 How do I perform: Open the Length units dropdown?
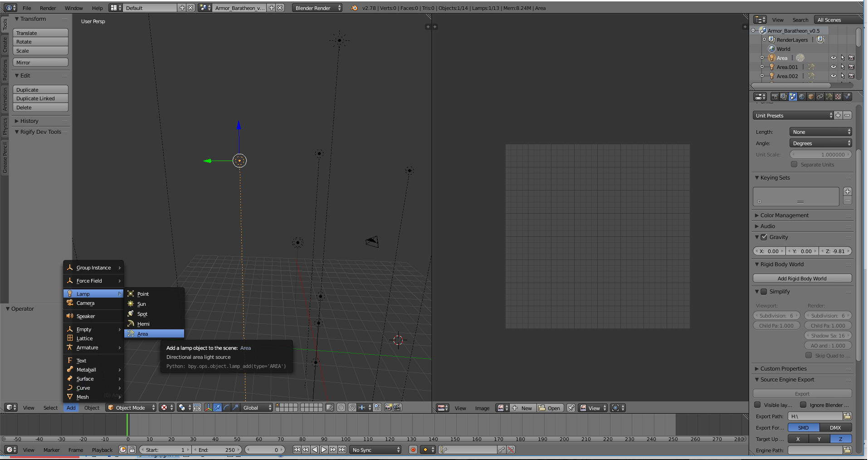(x=820, y=132)
